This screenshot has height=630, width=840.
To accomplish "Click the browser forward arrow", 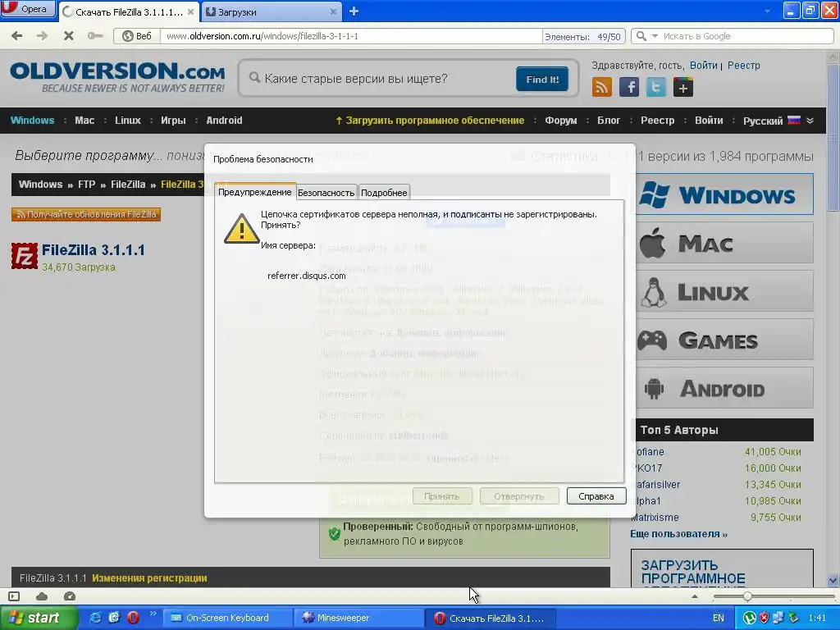I will (43, 36).
